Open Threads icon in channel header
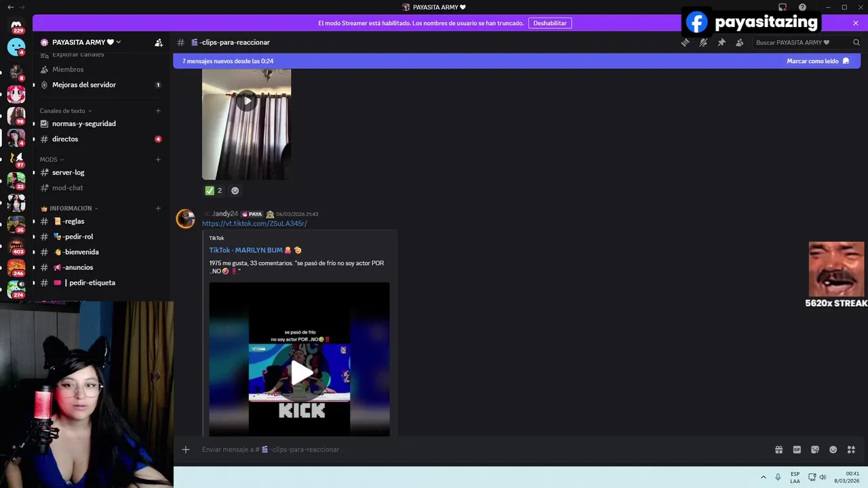 click(685, 42)
